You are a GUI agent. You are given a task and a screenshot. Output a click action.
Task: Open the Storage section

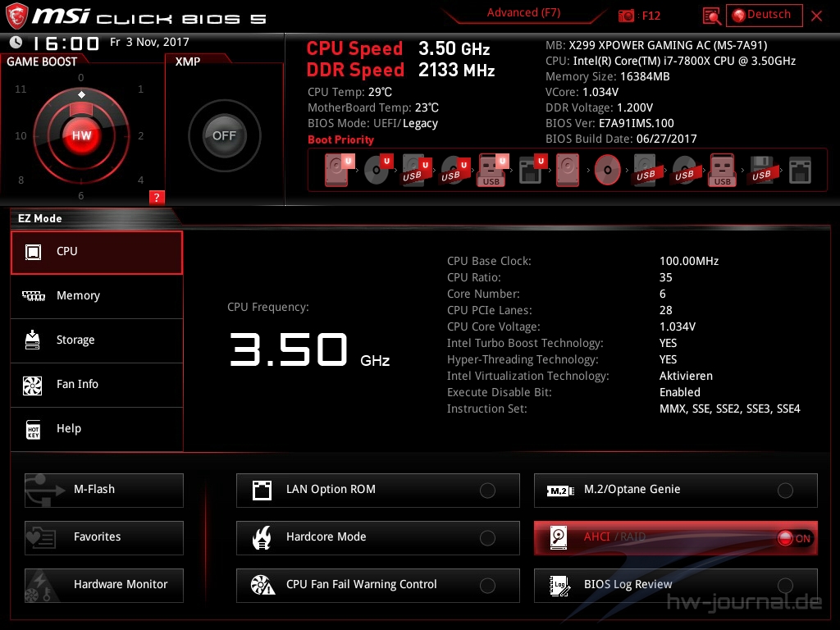tap(97, 340)
